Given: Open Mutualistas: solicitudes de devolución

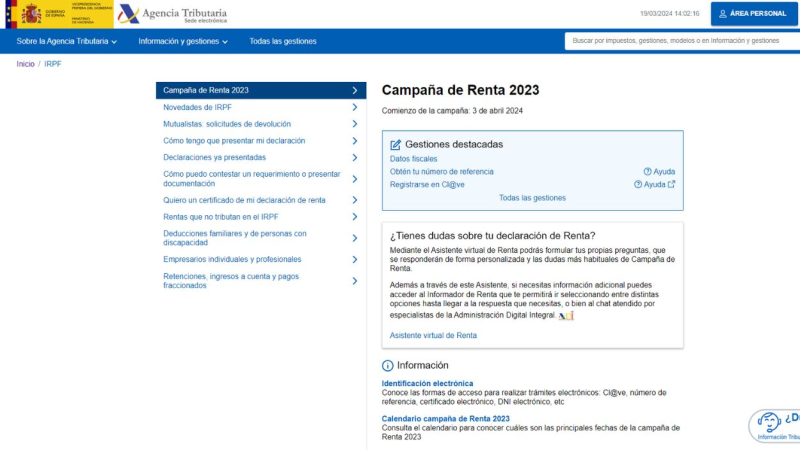Looking at the screenshot, I should pos(227,124).
